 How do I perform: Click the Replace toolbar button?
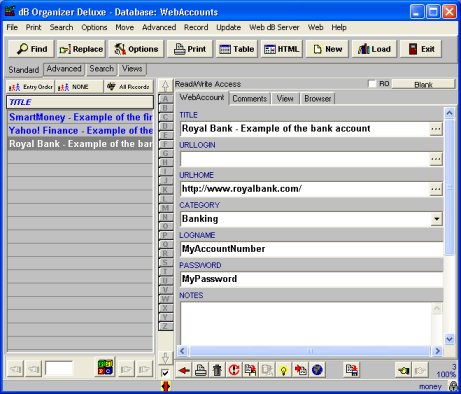click(81, 49)
